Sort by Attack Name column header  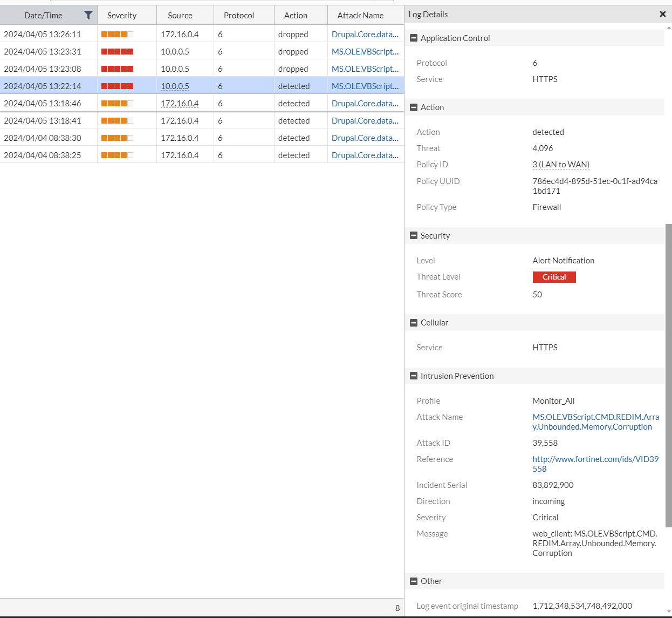360,16
